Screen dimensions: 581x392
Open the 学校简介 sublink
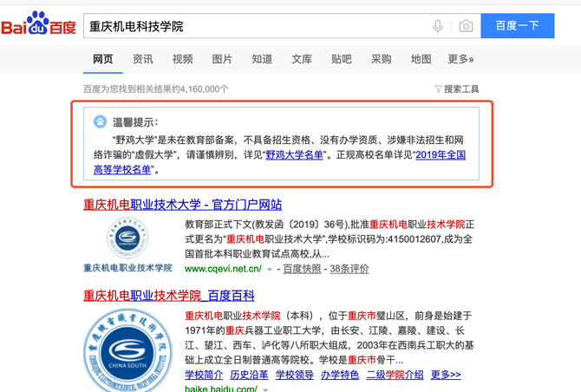[x=204, y=375]
